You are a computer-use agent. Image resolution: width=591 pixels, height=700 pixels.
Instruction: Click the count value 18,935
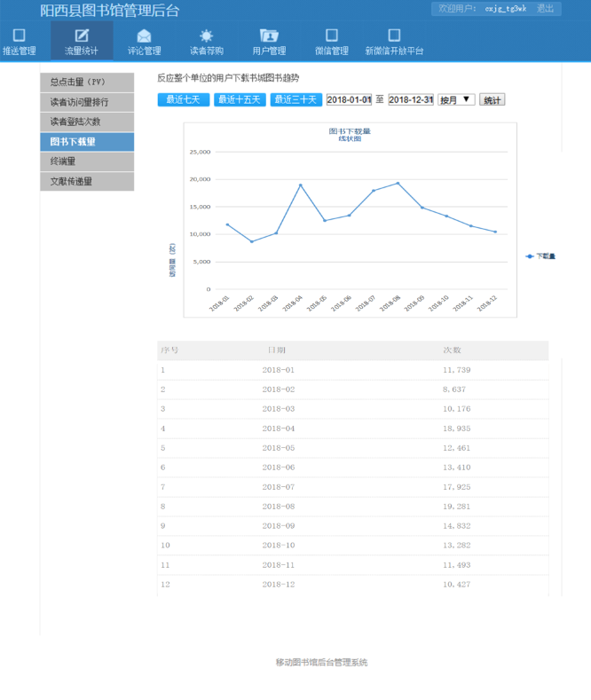tap(457, 429)
